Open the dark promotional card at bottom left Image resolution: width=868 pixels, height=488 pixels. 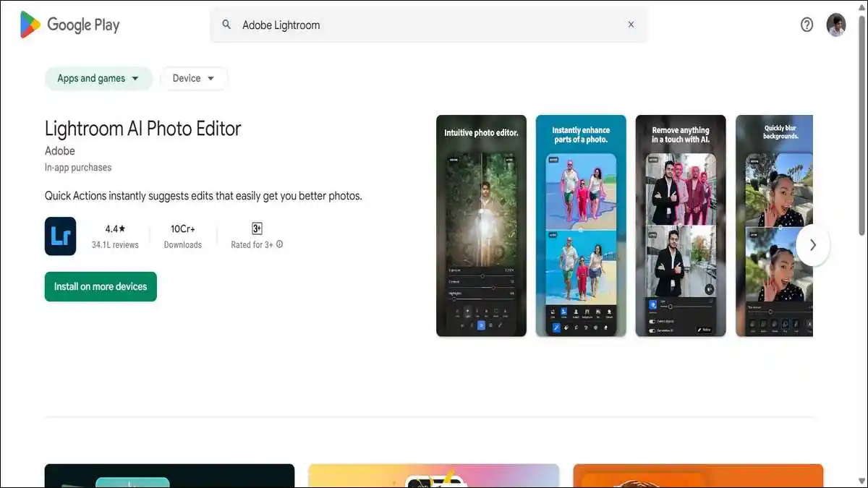(x=170, y=476)
